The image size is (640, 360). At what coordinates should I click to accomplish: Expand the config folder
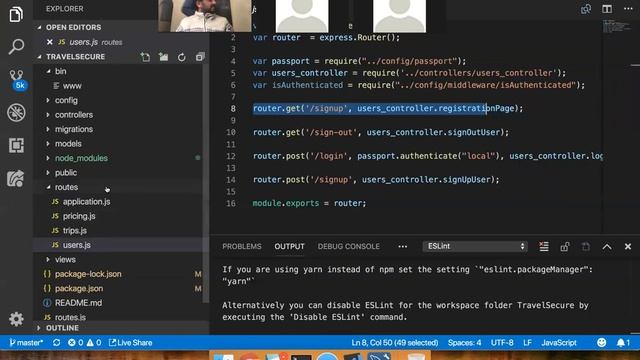tap(66, 100)
